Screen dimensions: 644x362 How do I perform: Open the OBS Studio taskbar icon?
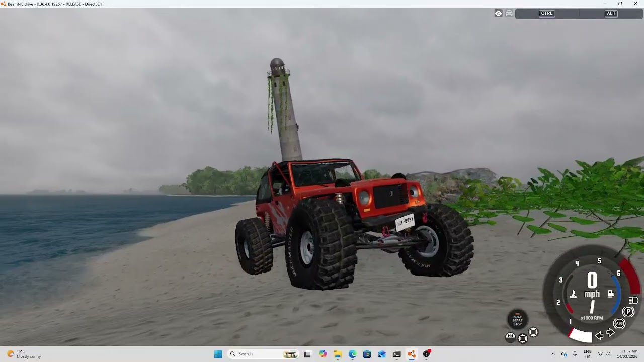click(427, 354)
